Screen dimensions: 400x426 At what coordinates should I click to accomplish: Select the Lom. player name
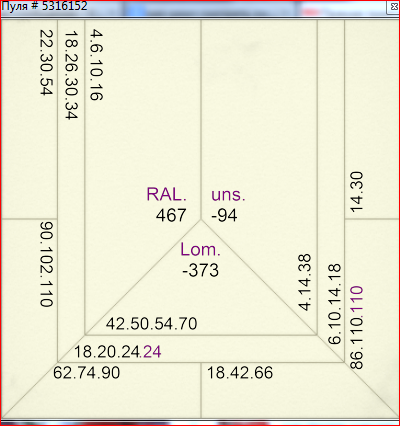click(x=200, y=250)
